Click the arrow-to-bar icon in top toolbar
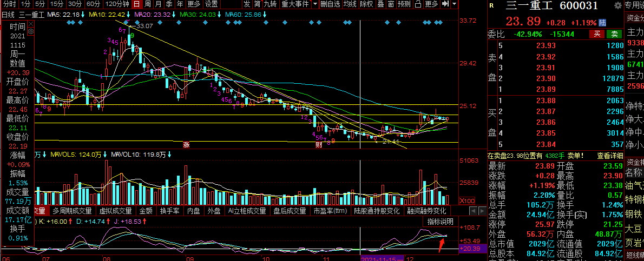Image resolution: width=644 pixels, height=261 pixels. click(445, 4)
